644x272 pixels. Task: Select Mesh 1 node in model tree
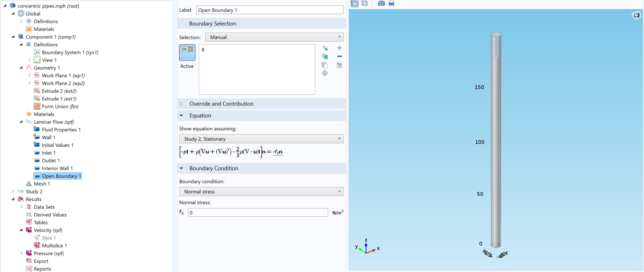tap(42, 184)
